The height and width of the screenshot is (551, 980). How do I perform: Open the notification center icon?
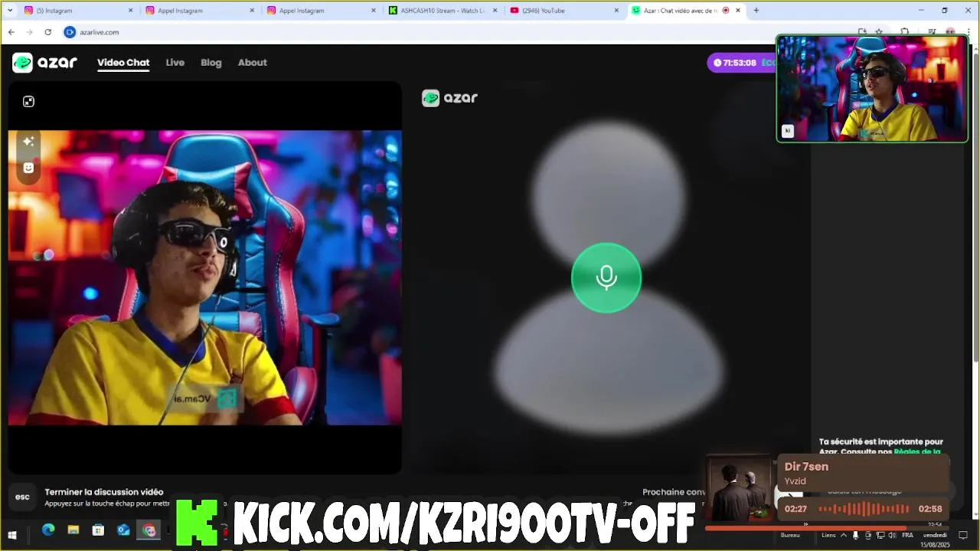pos(963,535)
